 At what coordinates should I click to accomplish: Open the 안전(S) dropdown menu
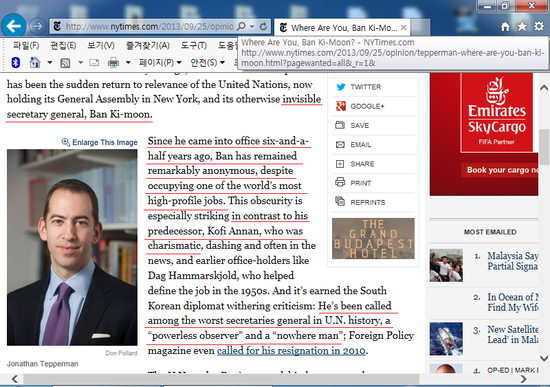pos(207,62)
